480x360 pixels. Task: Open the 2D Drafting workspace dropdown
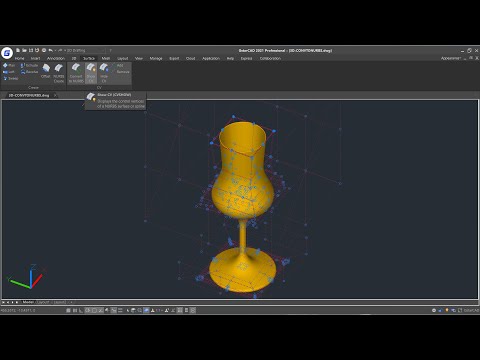86,50
